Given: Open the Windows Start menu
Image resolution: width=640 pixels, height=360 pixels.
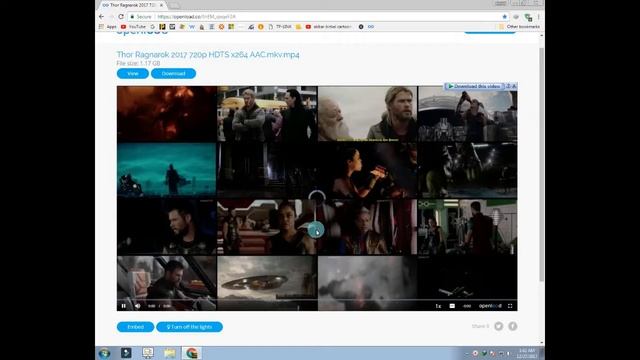Looking at the screenshot, I should (104, 353).
